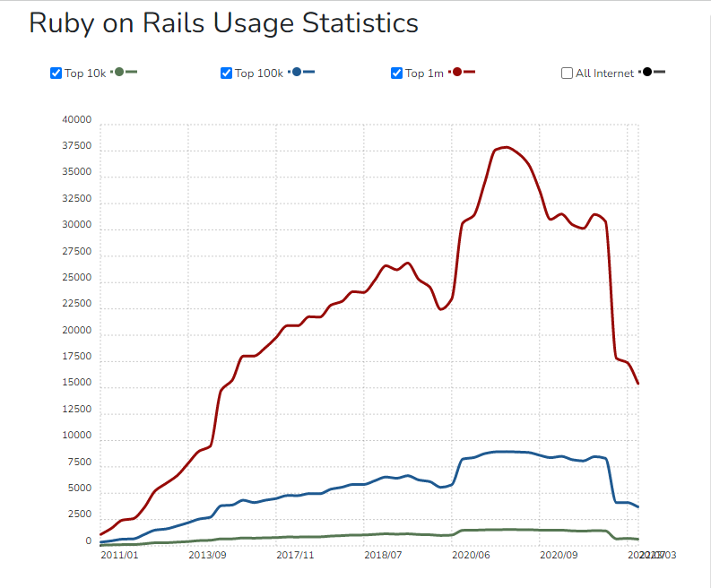Click the 2020/06 x-axis label
Viewport: 711px width, 588px height.
(x=471, y=556)
